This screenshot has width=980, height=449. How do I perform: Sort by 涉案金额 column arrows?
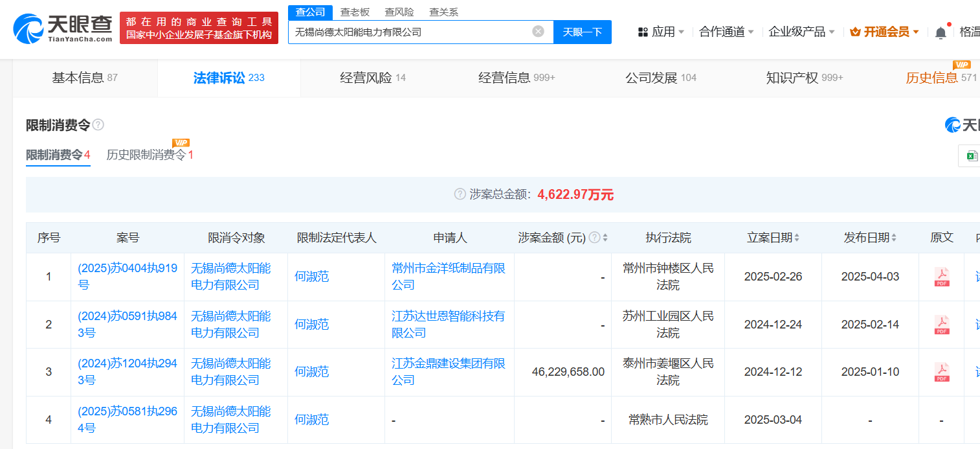pos(605,238)
